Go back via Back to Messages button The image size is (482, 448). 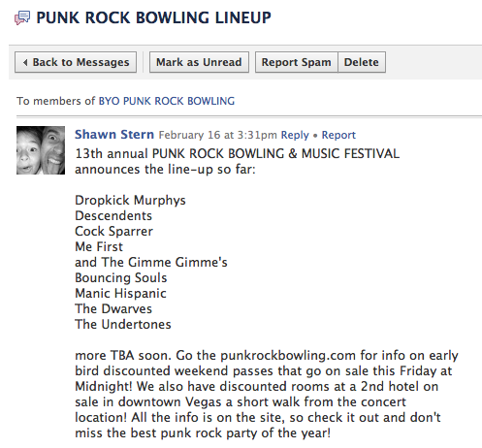76,62
